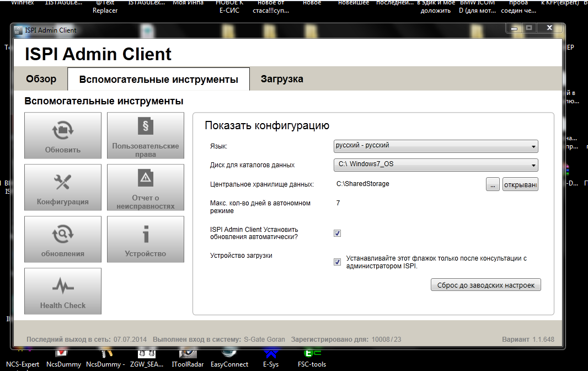The image size is (588, 371).
Task: Open E-Sys desktop shortcut
Action: point(271,359)
